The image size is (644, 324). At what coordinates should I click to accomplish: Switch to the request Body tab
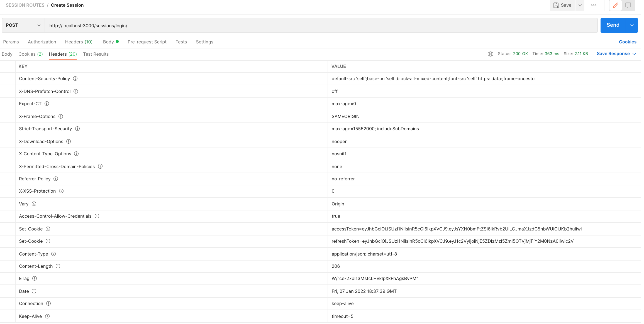pos(108,42)
